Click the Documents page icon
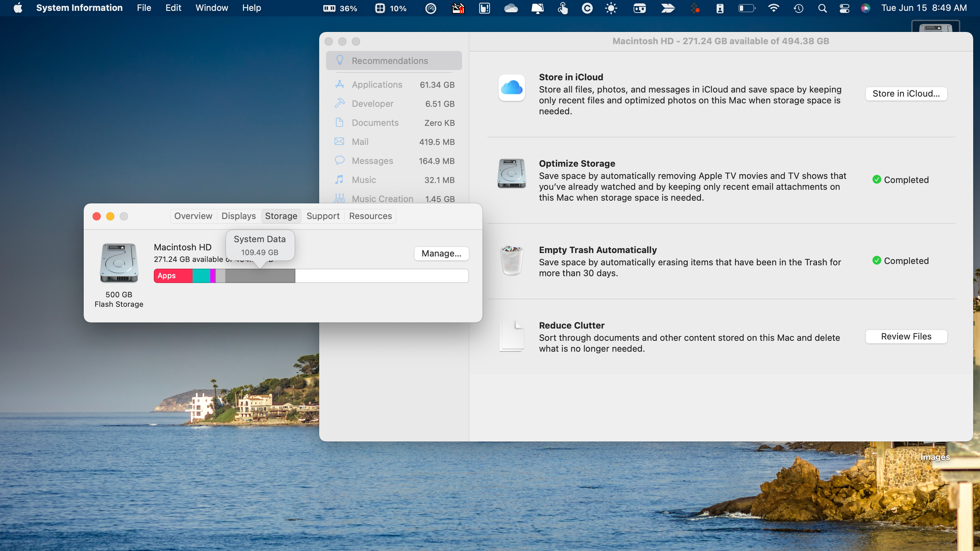980x551 pixels. 339,122
